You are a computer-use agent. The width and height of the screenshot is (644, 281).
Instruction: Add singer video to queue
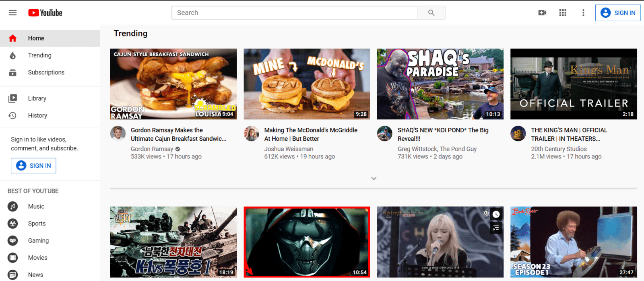pos(496,228)
